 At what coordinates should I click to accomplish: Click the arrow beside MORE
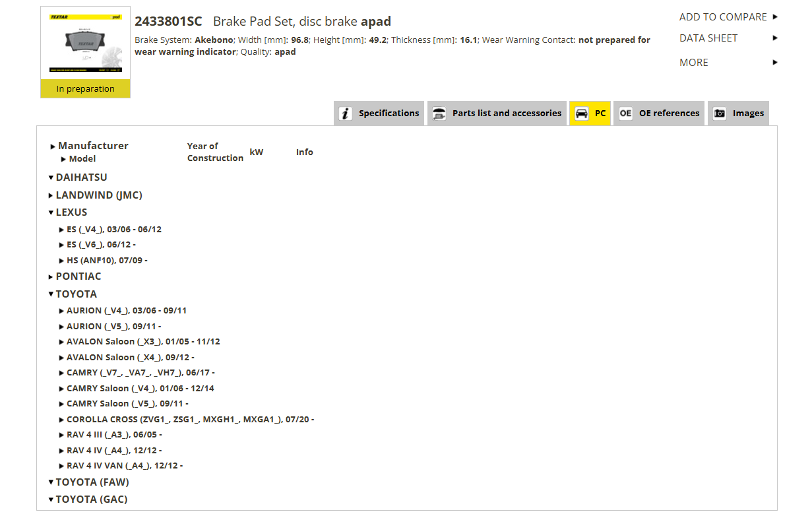pos(775,63)
